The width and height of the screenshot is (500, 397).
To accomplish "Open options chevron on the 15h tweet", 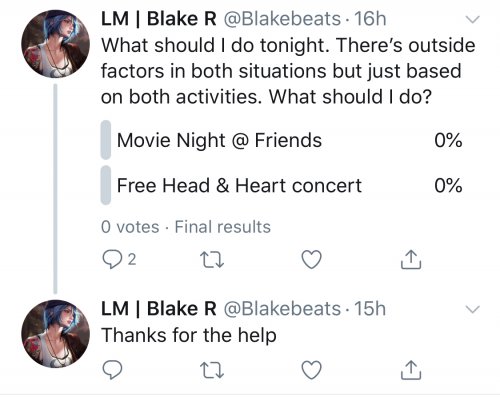I will tap(472, 309).
